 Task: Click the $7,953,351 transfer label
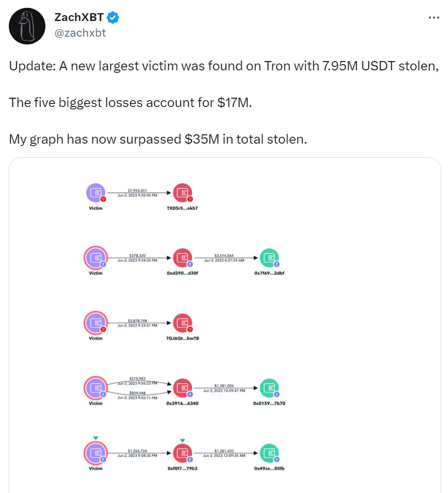tap(137, 191)
